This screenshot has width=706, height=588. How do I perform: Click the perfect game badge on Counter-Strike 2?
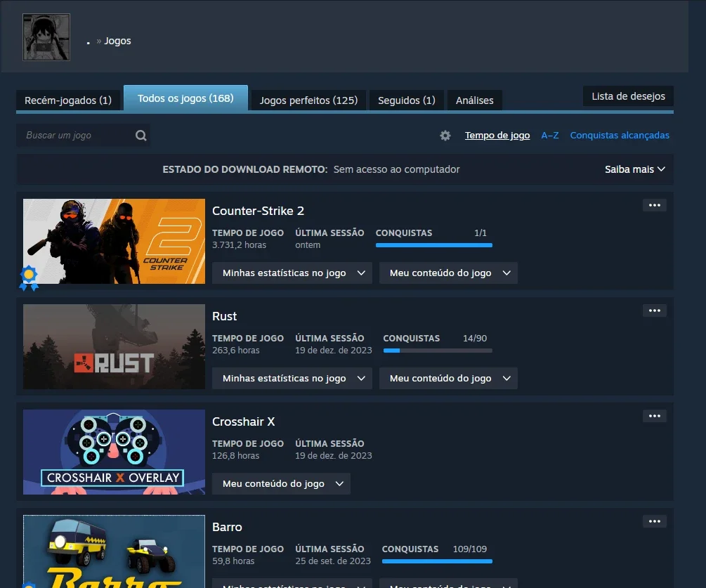tap(29, 277)
